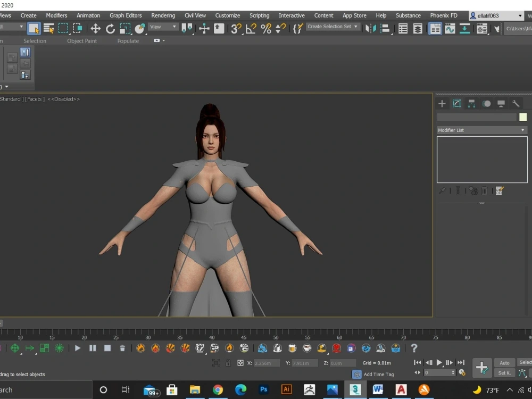Viewport: 532px width, 399px height.
Task: Choose the Rectangular Selection Region tool
Action: tap(63, 29)
